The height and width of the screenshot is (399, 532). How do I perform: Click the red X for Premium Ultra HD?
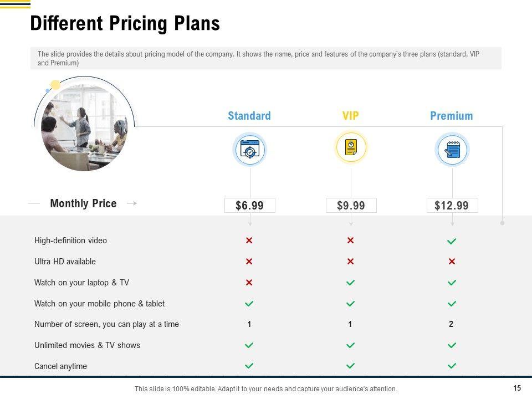452,262
